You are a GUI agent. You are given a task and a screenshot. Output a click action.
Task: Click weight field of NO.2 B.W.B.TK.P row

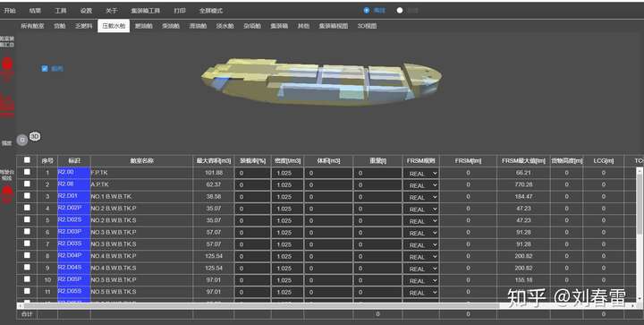(x=377, y=210)
